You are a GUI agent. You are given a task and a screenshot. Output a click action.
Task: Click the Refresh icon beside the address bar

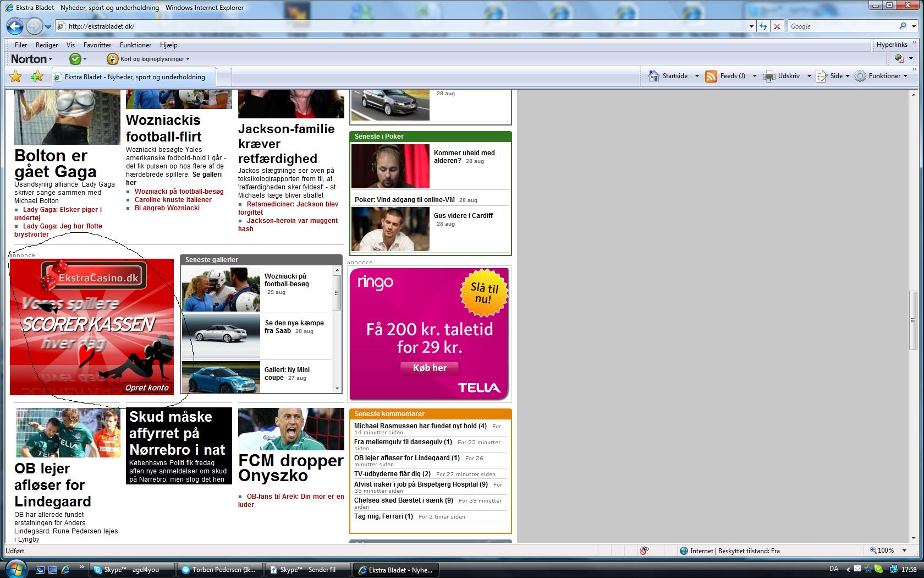[x=763, y=26]
